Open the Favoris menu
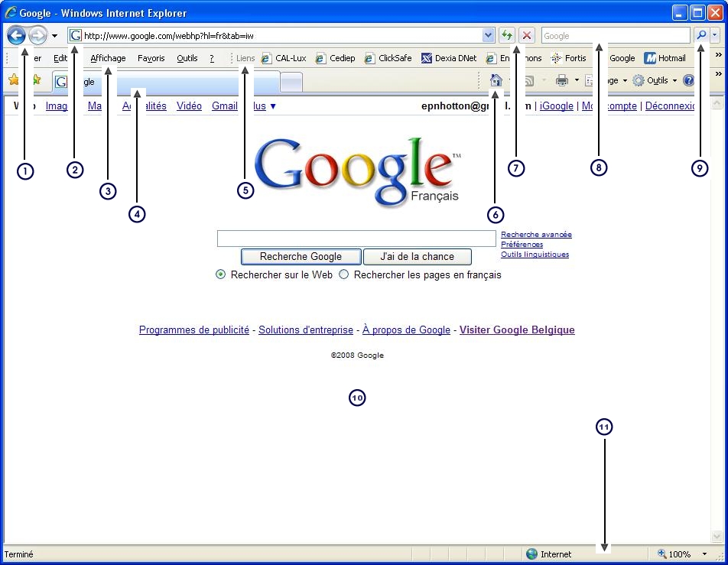 point(151,58)
